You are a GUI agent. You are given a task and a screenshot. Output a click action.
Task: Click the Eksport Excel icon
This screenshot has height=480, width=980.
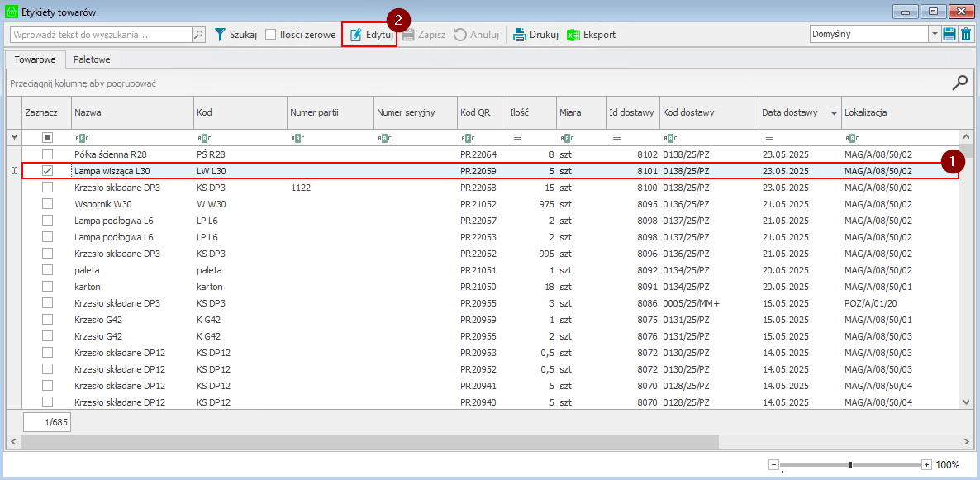point(573,35)
